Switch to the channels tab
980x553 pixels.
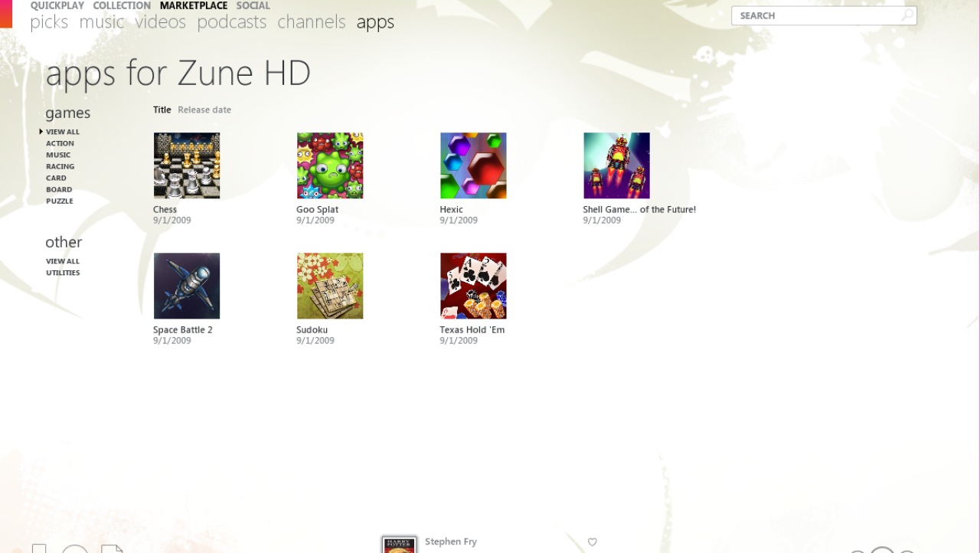312,22
